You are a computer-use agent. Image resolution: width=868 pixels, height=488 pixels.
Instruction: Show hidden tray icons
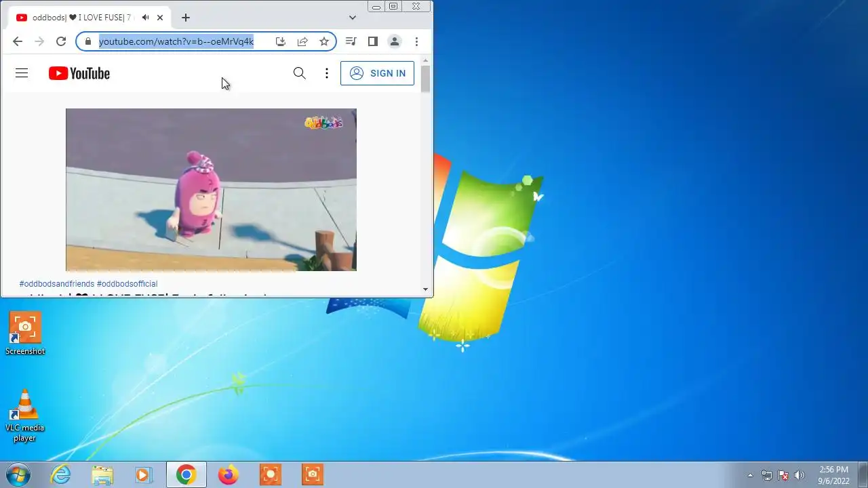[x=750, y=475]
